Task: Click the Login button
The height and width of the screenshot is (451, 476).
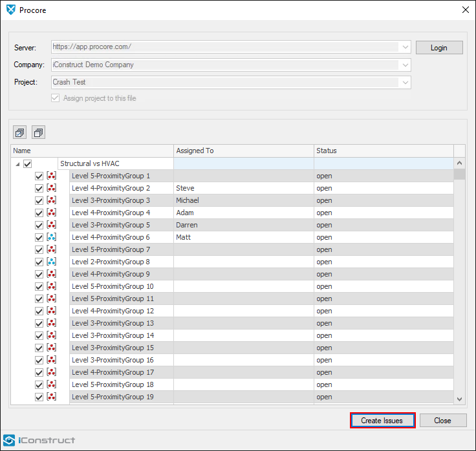Action: click(x=439, y=48)
